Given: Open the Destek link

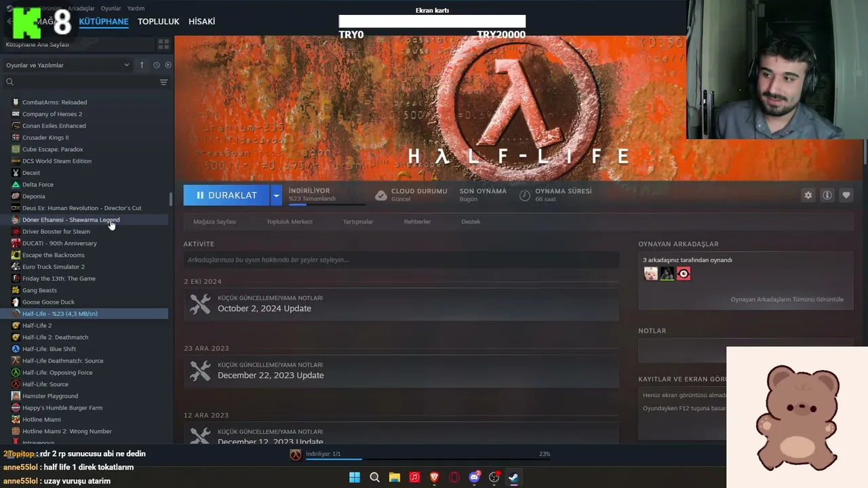Looking at the screenshot, I should (471, 222).
